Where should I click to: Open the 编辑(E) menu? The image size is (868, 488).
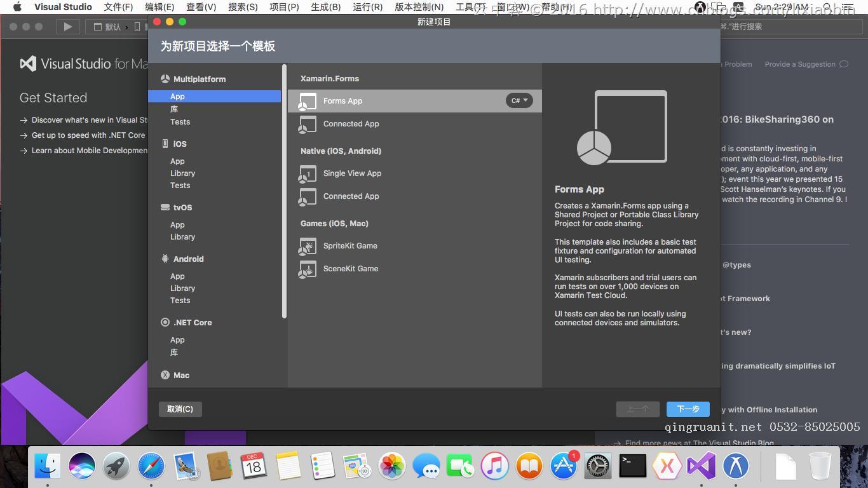[x=159, y=7]
